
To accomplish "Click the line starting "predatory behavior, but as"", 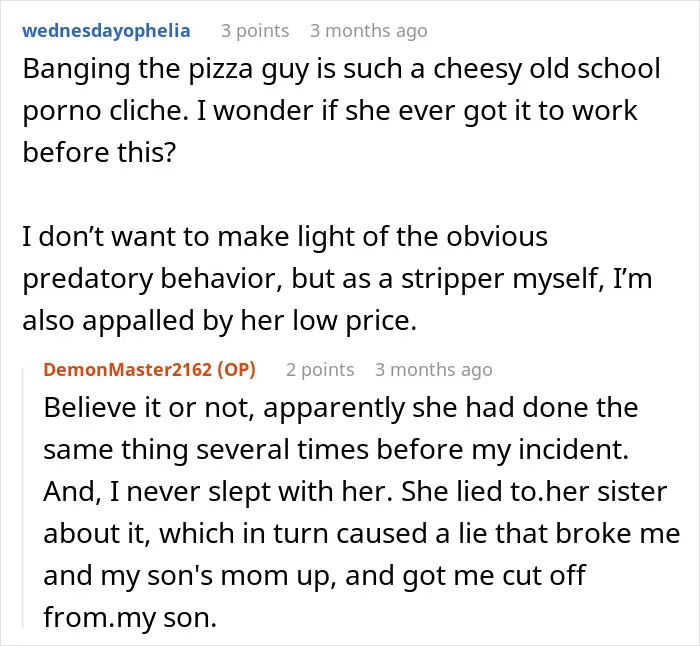I will (x=338, y=279).
